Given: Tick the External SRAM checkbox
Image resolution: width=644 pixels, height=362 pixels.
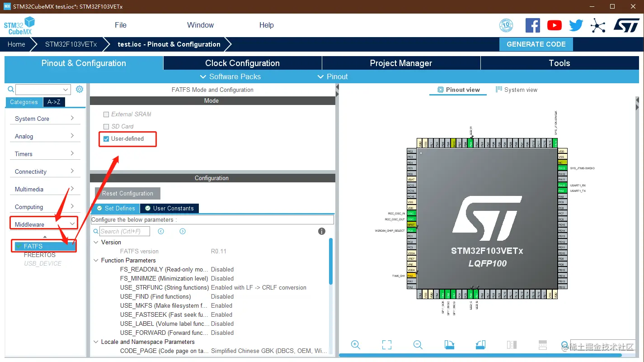Looking at the screenshot, I should pos(106,114).
